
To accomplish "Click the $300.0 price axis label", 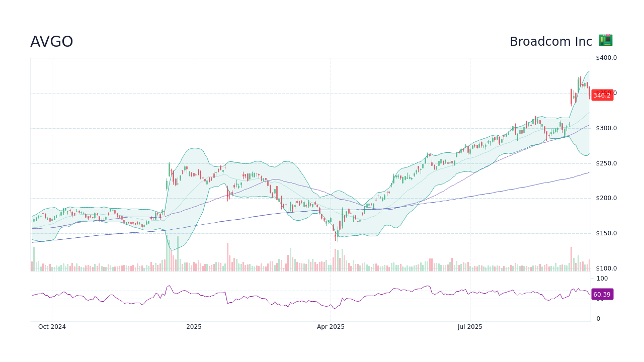I will [x=606, y=128].
